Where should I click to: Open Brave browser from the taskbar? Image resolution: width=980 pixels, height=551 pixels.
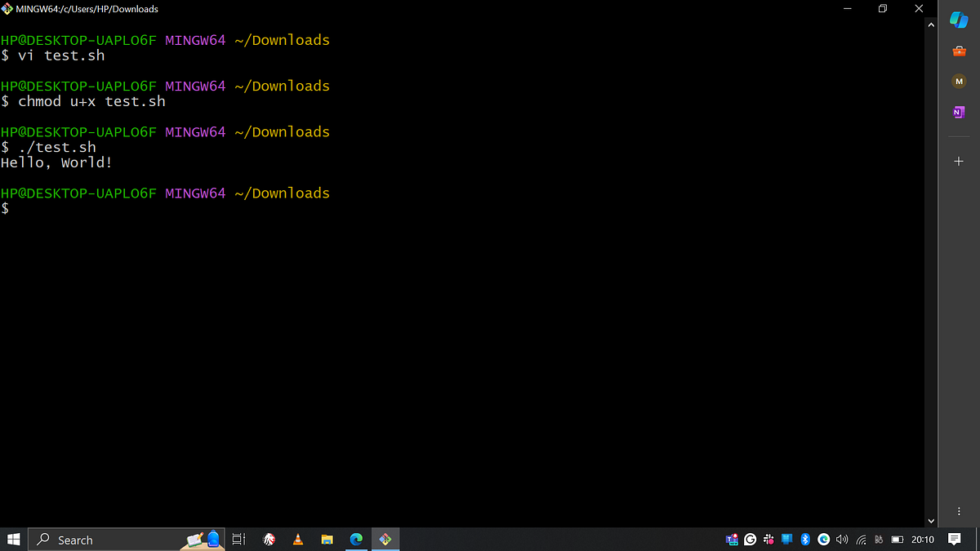[x=269, y=539]
